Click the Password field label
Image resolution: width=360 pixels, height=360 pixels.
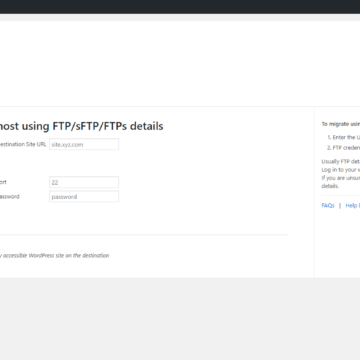point(10,196)
